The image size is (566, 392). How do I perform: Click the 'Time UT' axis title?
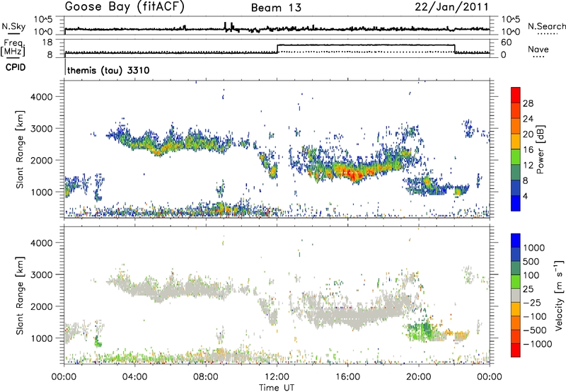[x=277, y=388]
